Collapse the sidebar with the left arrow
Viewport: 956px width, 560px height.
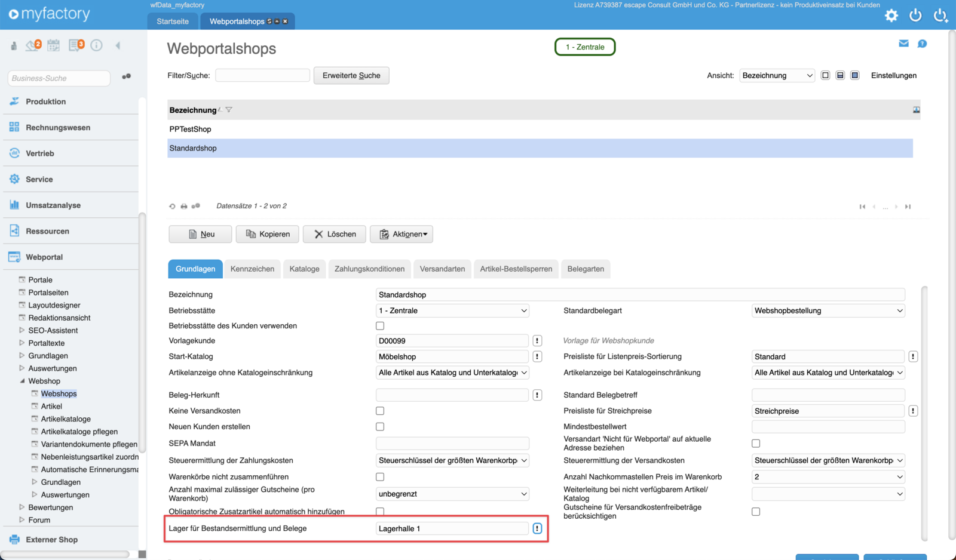point(118,45)
